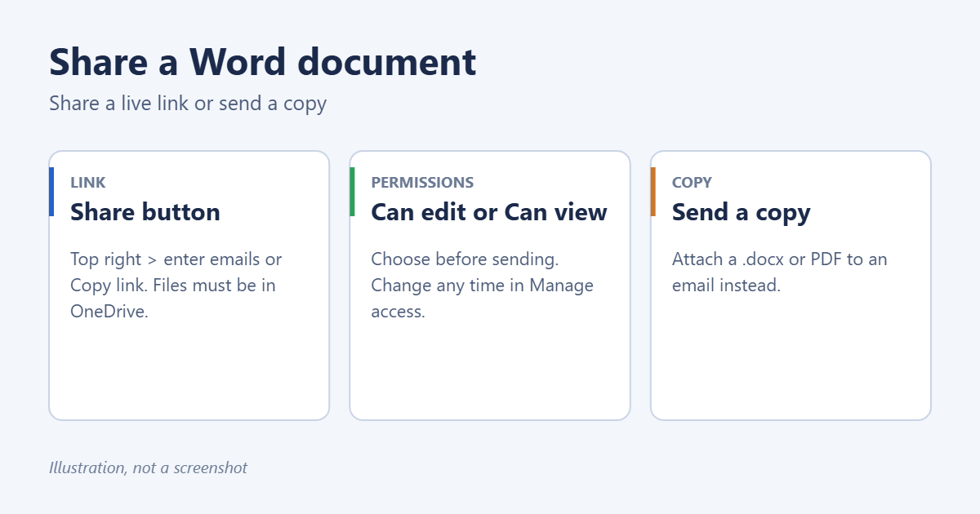Click the text starting "Top right > enter emails"
This screenshot has height=514, width=980.
(176, 286)
